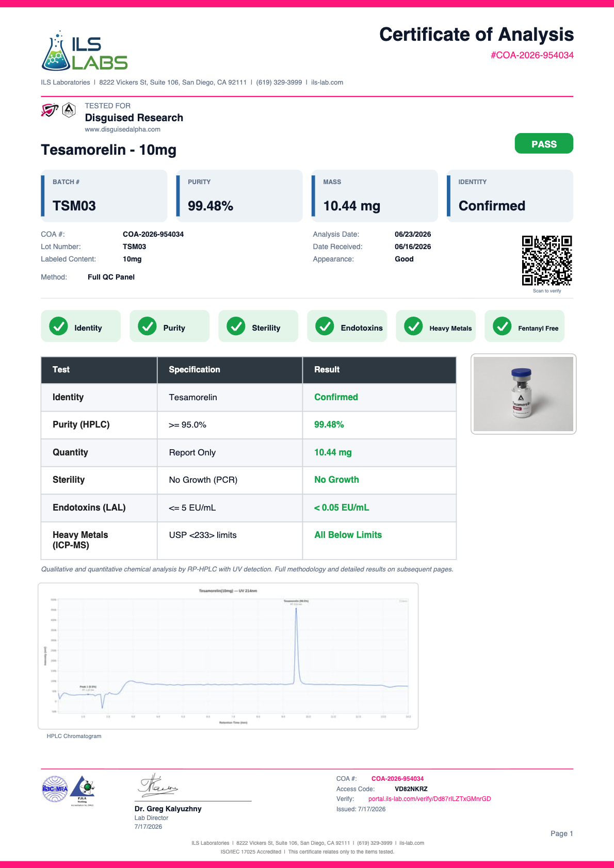Image resolution: width=614 pixels, height=868 pixels.
Task: Click the Result column header
Action: (379, 370)
